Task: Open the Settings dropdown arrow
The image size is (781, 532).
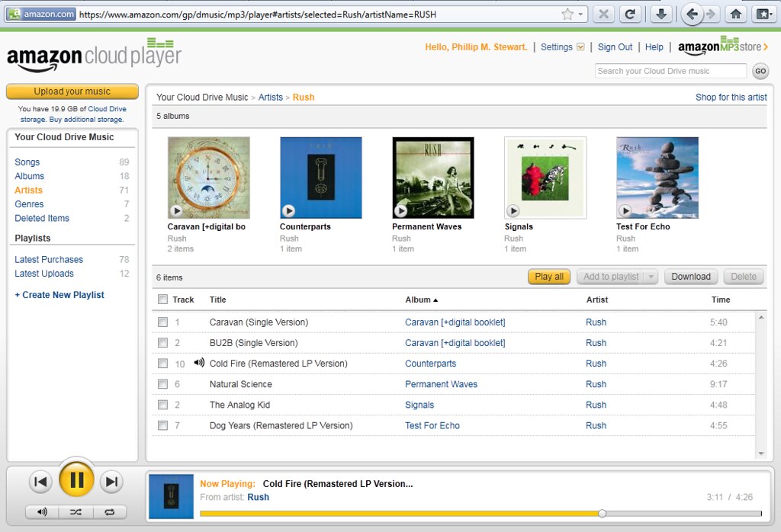Action: click(580, 46)
